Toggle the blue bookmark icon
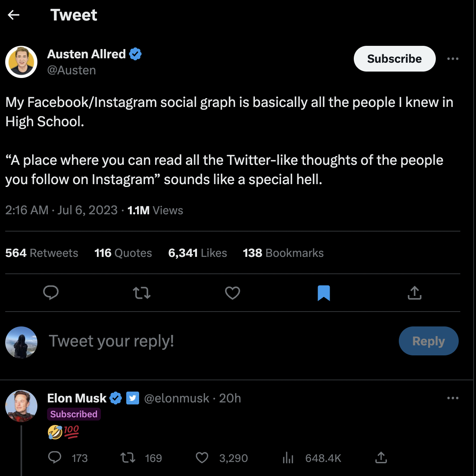This screenshot has height=476, width=476. click(324, 293)
